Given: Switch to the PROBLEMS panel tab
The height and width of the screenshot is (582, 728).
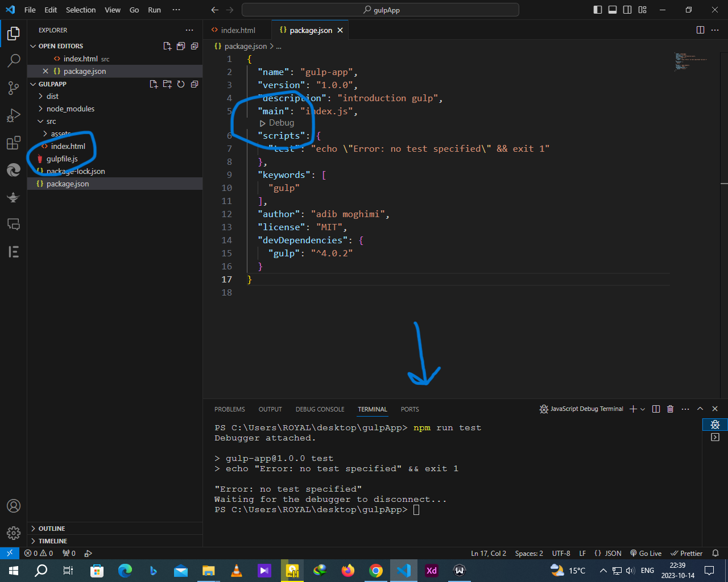Looking at the screenshot, I should pyautogui.click(x=230, y=409).
